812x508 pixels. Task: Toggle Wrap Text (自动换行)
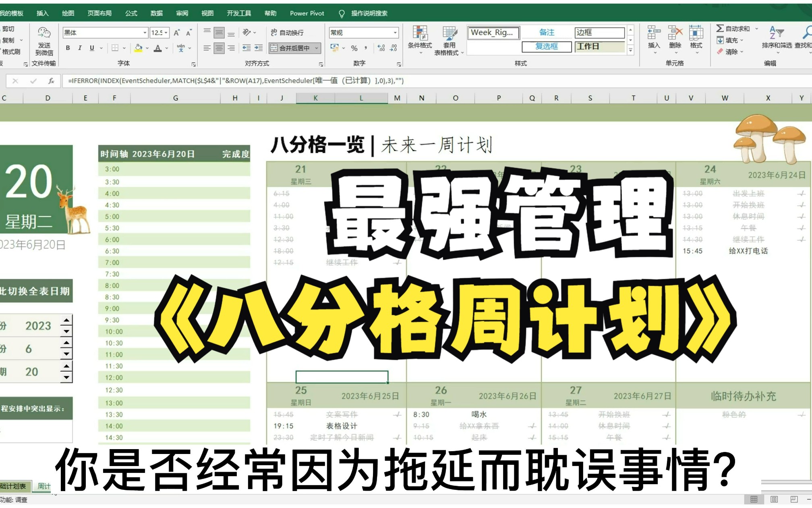click(x=287, y=33)
